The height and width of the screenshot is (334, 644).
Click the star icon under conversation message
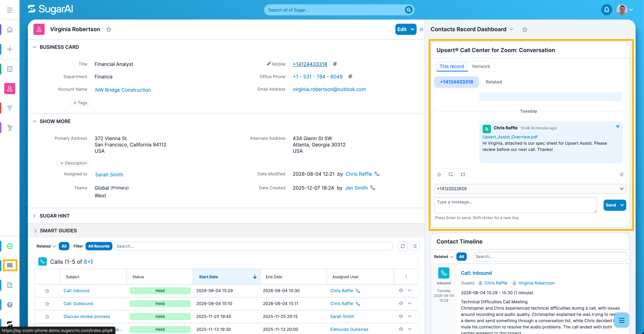(x=439, y=174)
